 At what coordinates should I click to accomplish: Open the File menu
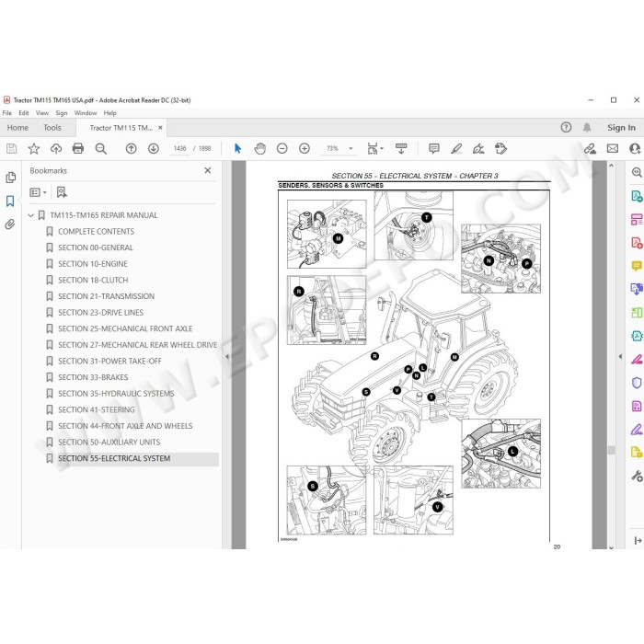[7, 113]
